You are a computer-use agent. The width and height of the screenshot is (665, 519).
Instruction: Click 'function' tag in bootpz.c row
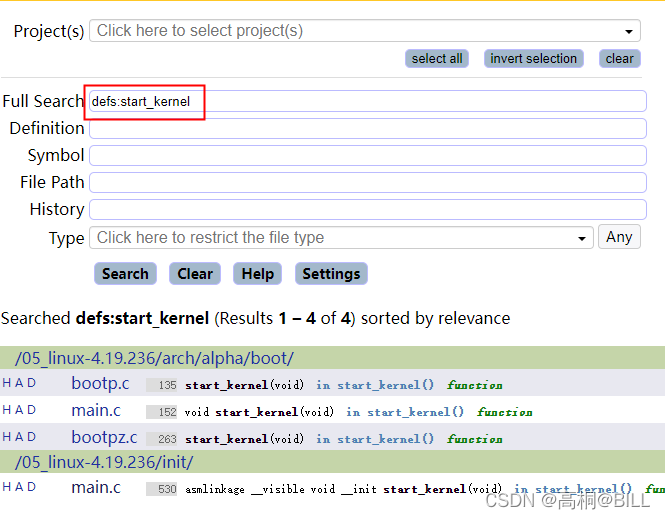click(475, 439)
